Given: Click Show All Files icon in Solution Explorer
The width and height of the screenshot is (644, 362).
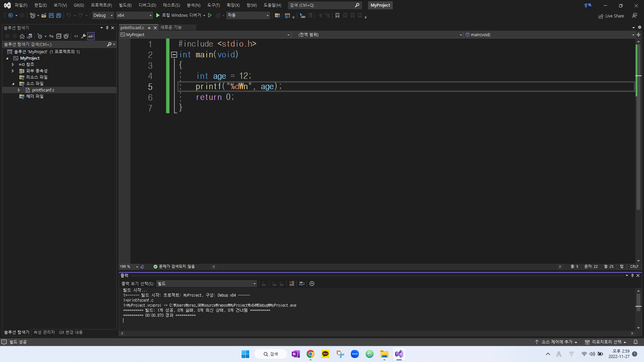Looking at the screenshot, I should (x=66, y=36).
